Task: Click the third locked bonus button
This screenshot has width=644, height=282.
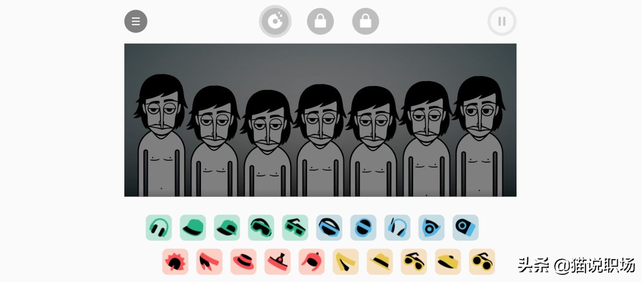Action: [365, 21]
